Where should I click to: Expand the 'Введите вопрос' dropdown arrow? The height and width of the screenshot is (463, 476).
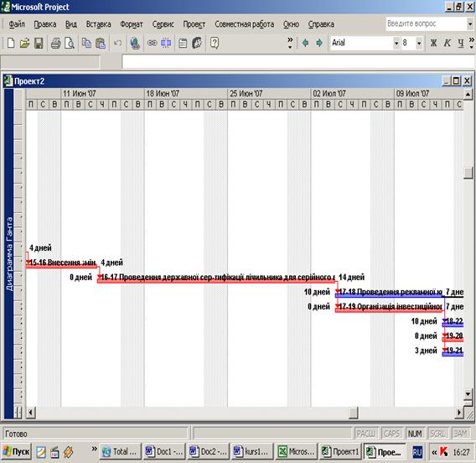(470, 23)
